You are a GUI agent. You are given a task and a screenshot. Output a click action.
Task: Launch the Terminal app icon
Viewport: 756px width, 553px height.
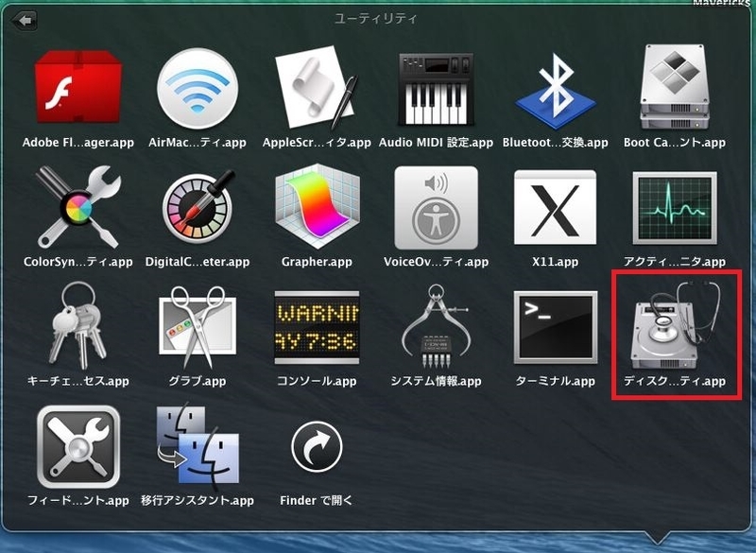pos(556,327)
